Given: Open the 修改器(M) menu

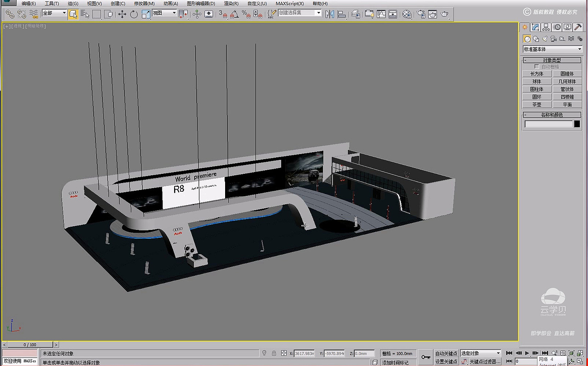Looking at the screenshot, I should point(144,4).
